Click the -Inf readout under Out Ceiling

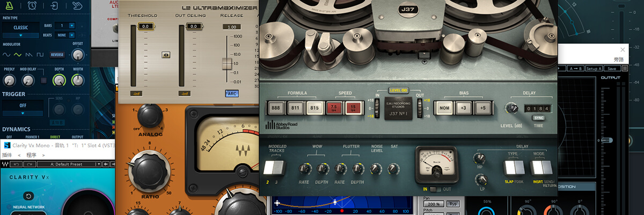point(185,94)
